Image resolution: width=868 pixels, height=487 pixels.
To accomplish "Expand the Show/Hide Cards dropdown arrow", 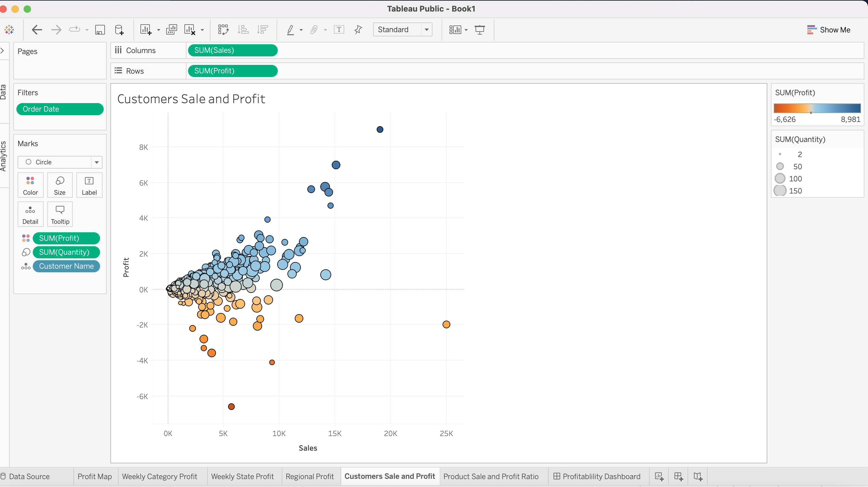I will (466, 30).
